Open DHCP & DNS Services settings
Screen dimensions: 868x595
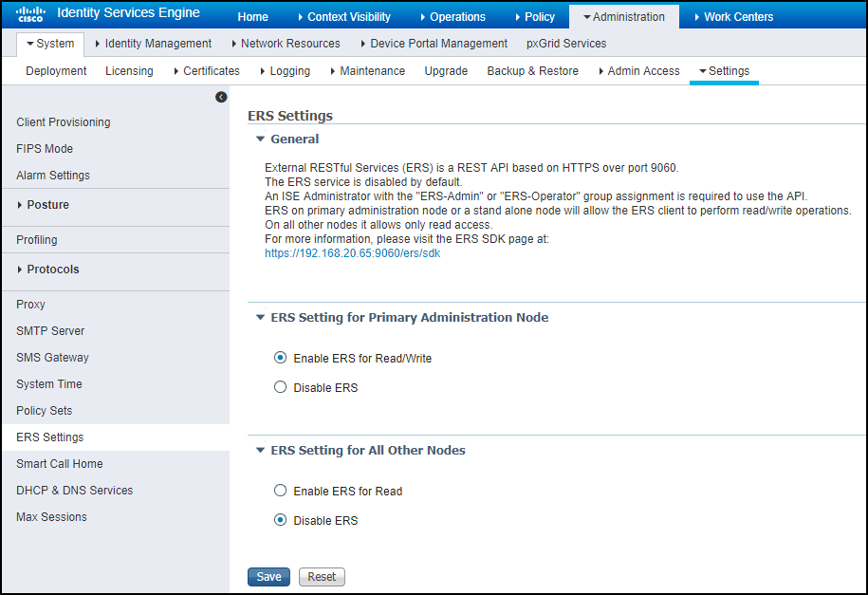(x=74, y=491)
